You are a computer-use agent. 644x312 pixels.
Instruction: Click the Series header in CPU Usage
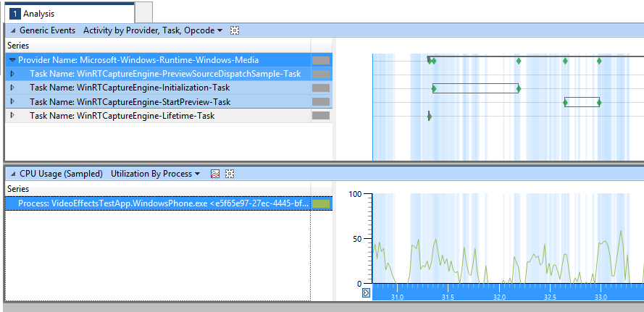[x=18, y=189]
